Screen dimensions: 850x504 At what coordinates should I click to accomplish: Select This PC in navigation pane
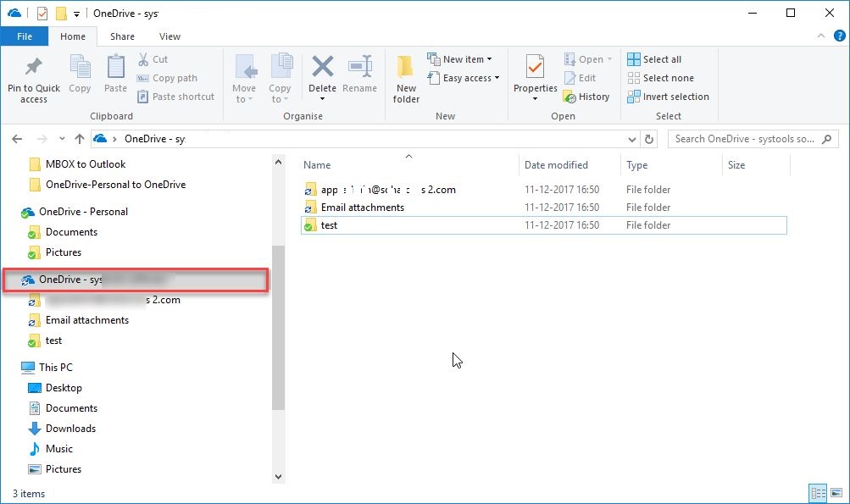click(x=55, y=368)
